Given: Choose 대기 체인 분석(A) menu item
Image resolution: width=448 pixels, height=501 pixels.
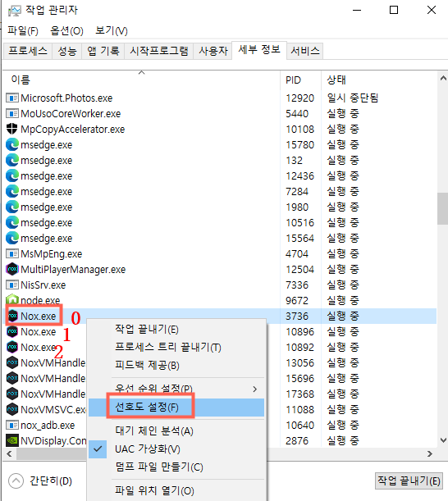Looking at the screenshot, I should 176,431.
